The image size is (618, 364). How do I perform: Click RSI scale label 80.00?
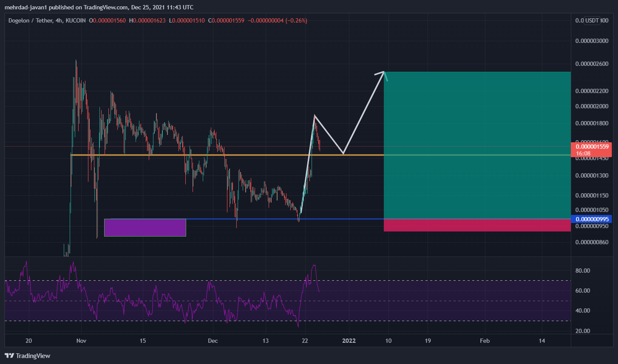point(582,271)
